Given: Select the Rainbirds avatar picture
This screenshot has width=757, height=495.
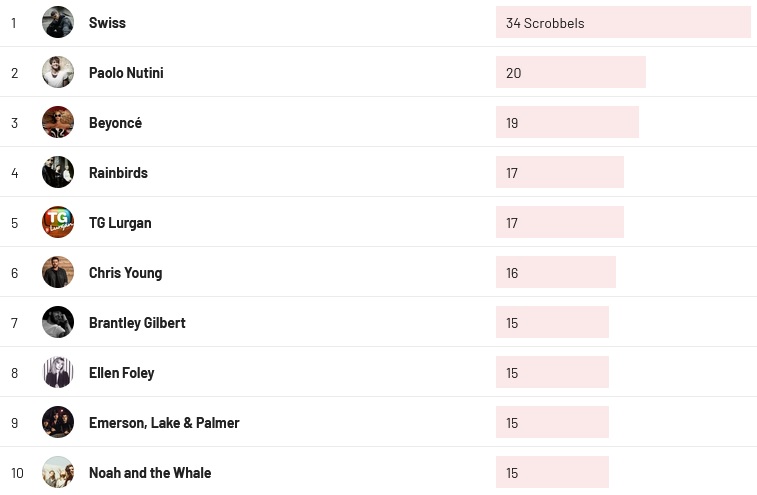Looking at the screenshot, I should 58,172.
